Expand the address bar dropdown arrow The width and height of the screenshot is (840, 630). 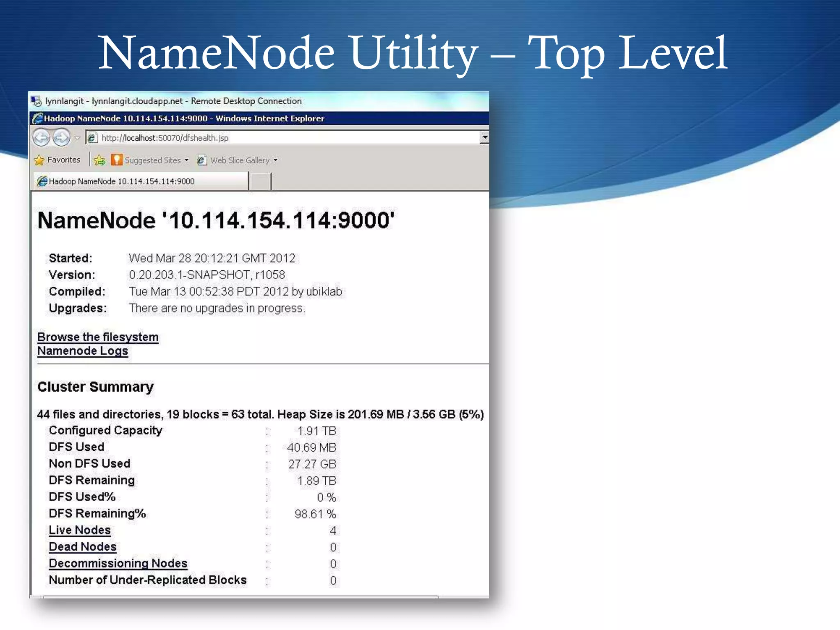pyautogui.click(x=484, y=137)
